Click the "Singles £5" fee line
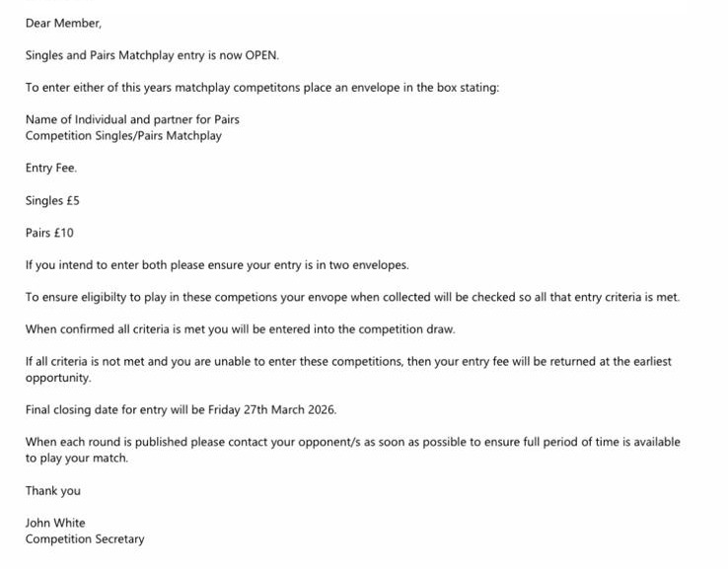728x569 pixels. [x=52, y=200]
